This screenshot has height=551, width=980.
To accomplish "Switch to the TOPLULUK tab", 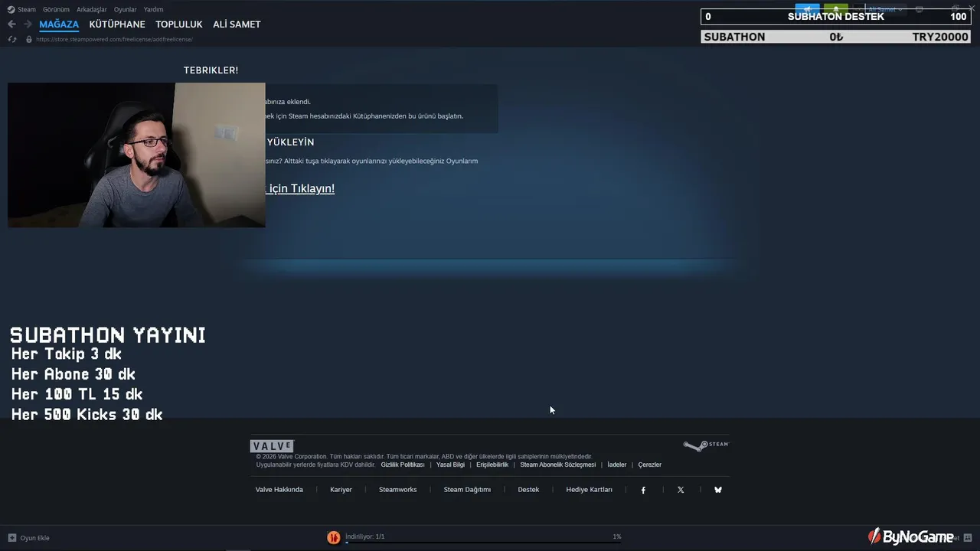I will pyautogui.click(x=179, y=24).
